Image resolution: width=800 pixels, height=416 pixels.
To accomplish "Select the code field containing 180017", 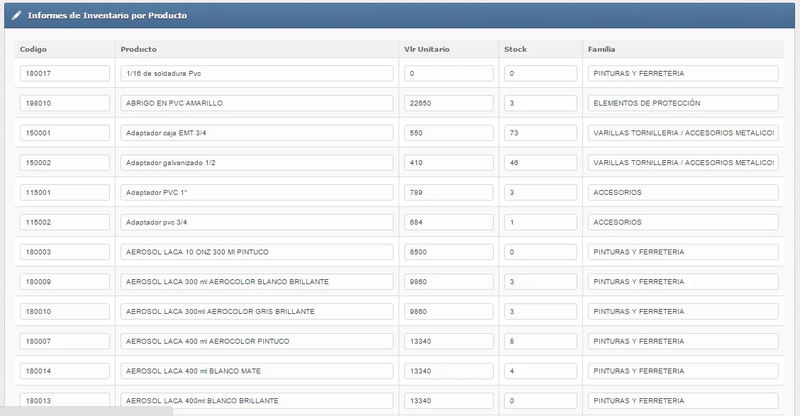I will (x=63, y=73).
